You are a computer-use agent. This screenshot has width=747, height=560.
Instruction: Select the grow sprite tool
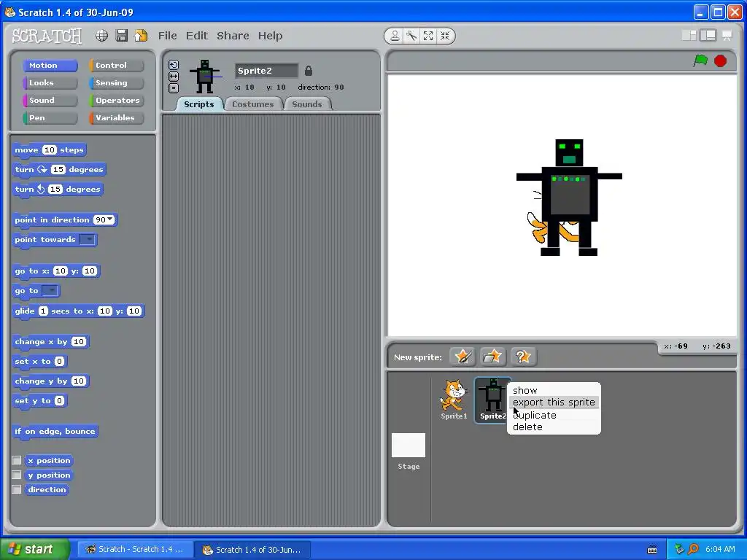point(428,36)
